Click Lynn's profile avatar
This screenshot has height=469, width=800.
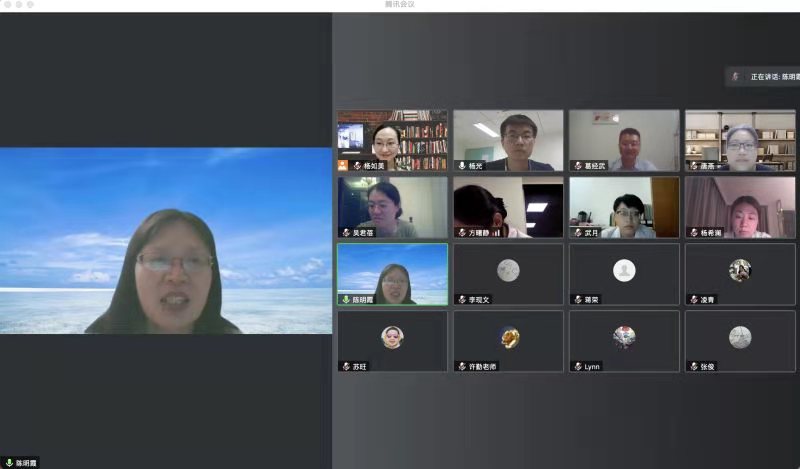(624, 337)
